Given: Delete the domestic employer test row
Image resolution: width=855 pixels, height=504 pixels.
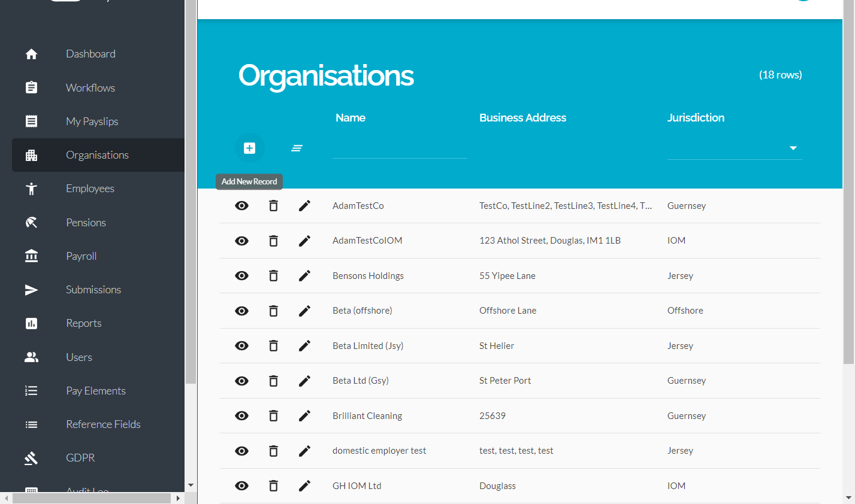Looking at the screenshot, I should [273, 451].
